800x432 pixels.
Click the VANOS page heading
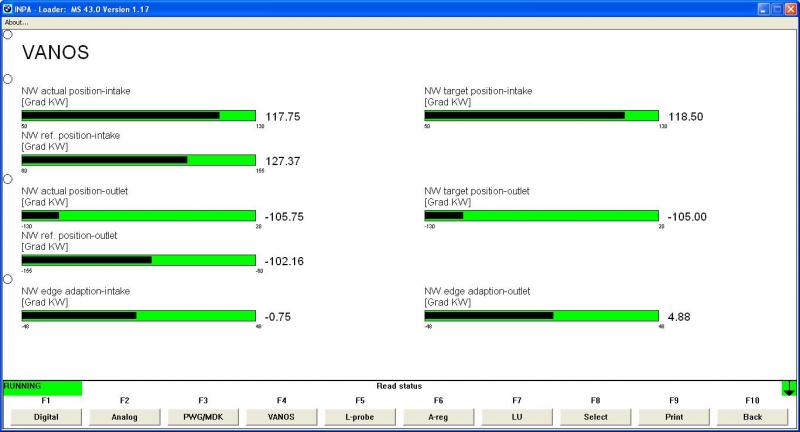coord(56,53)
